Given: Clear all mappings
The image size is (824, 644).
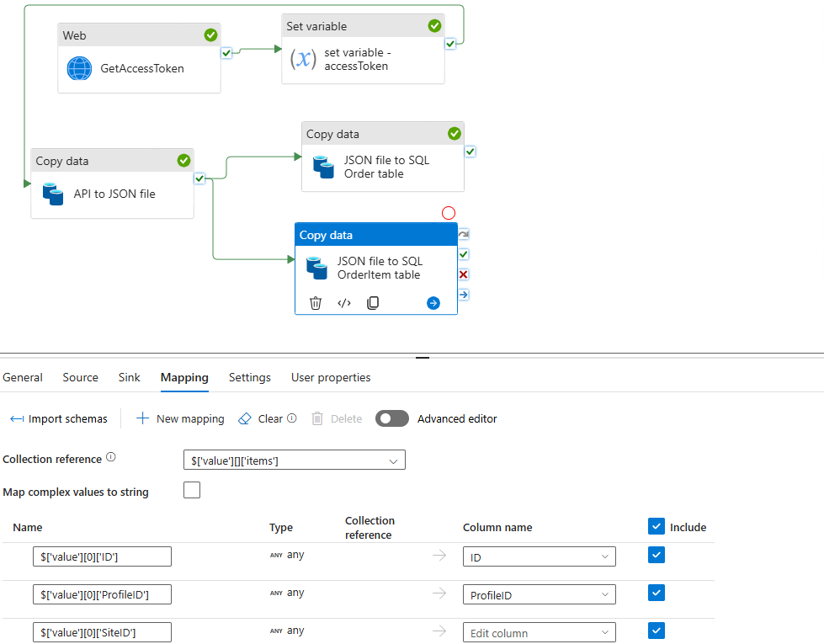Looking at the screenshot, I should click(261, 418).
